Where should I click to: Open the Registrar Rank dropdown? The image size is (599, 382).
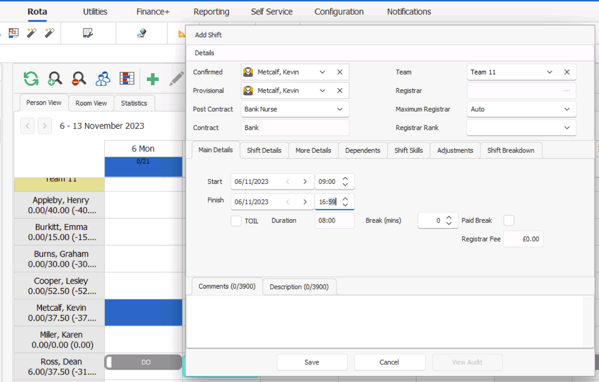tap(567, 128)
